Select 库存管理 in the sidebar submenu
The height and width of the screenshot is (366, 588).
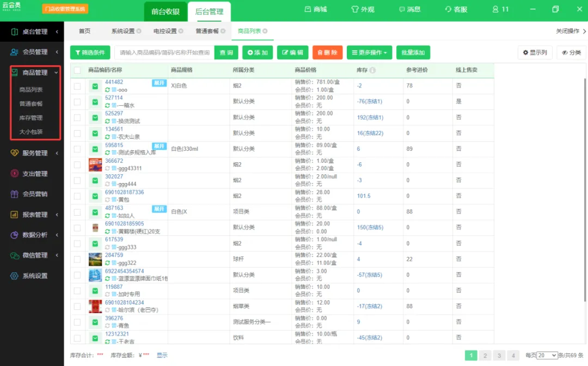coord(31,118)
